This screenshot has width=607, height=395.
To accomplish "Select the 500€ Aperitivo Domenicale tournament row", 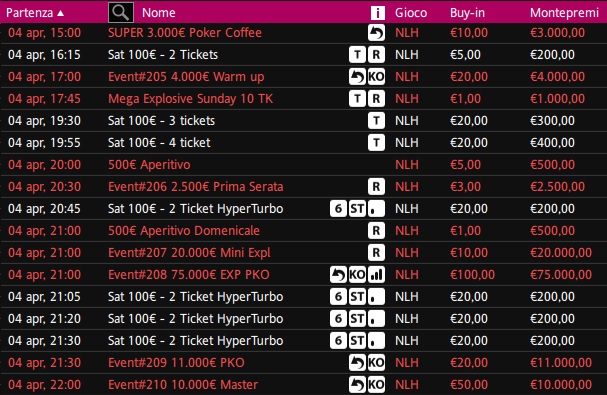I will (x=304, y=231).
